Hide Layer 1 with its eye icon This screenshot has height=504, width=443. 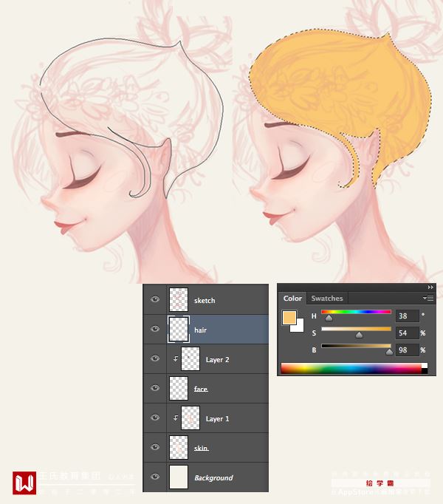pos(155,418)
